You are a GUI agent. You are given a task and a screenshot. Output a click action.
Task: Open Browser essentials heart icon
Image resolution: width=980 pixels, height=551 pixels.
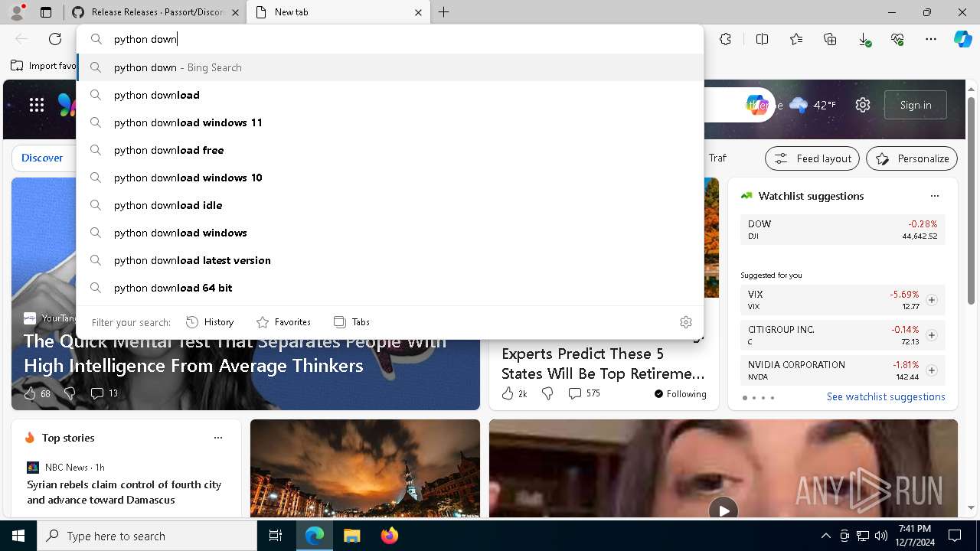point(897,39)
